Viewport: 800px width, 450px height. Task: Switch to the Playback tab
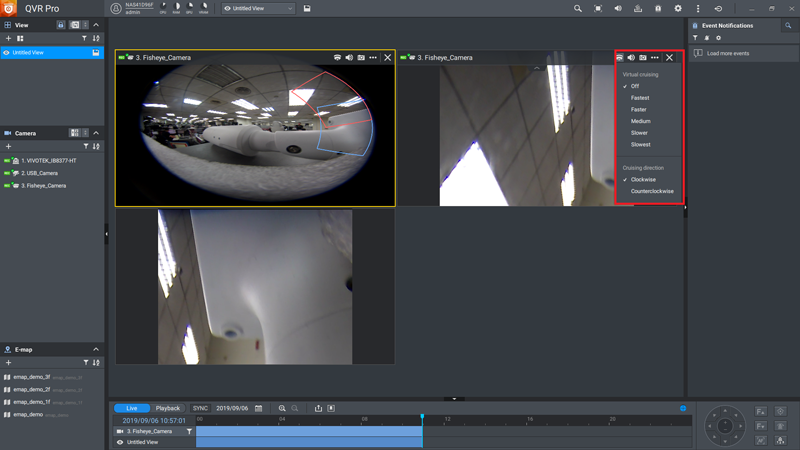[x=168, y=408]
